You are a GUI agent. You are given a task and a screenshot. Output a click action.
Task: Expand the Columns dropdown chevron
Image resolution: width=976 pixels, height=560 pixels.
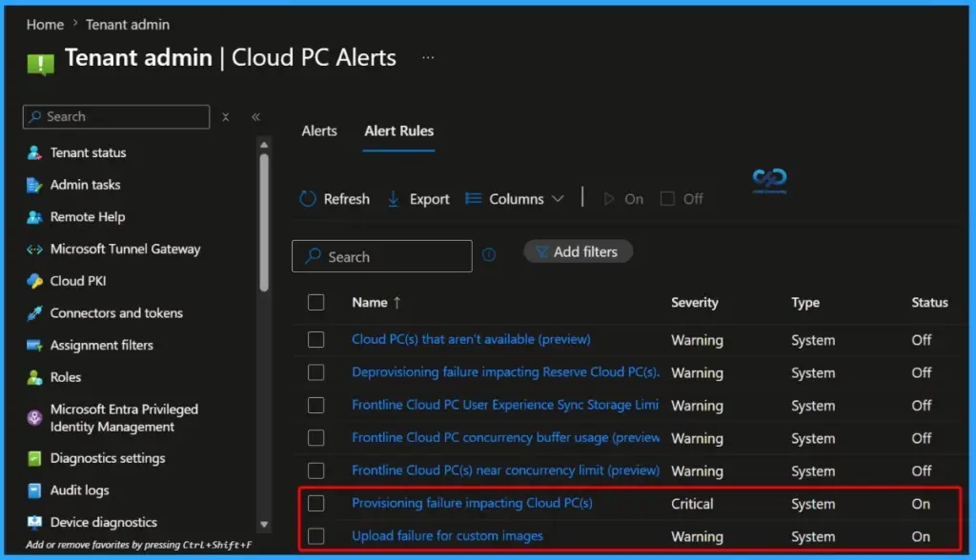[558, 198]
